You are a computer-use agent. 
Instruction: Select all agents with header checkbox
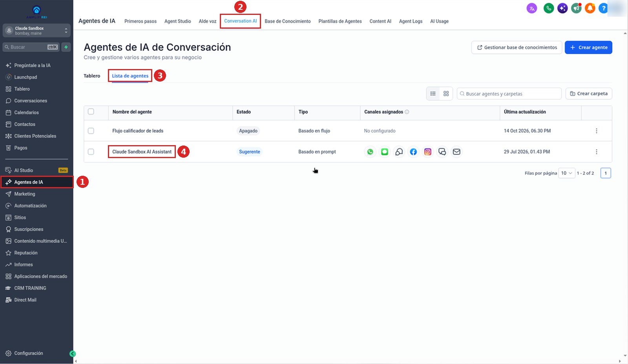pyautogui.click(x=91, y=112)
